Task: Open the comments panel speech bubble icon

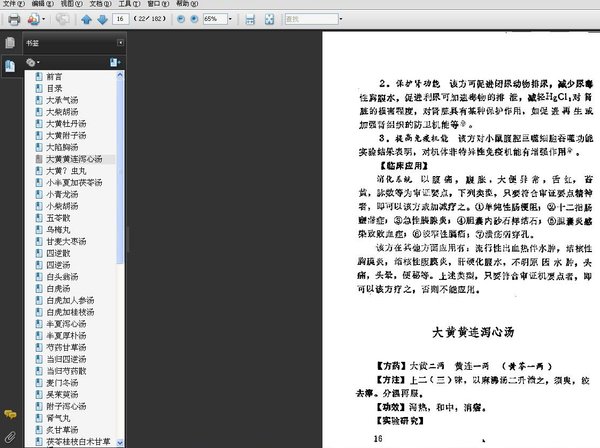Action: coord(10,414)
